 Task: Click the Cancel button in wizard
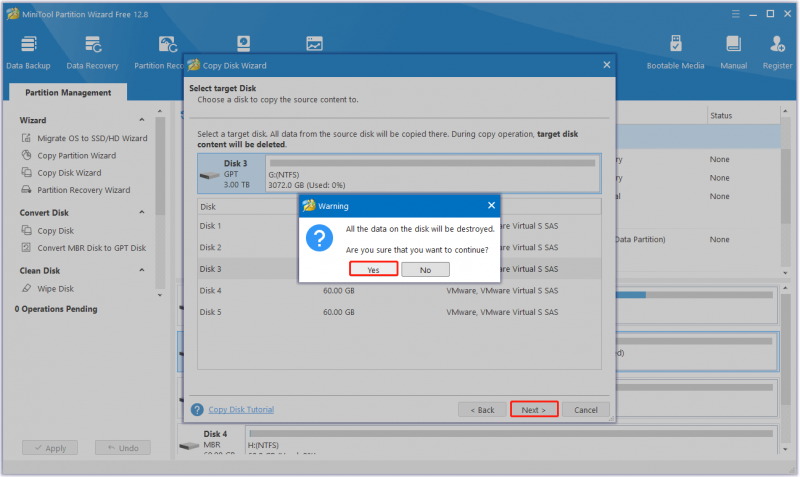coord(586,410)
